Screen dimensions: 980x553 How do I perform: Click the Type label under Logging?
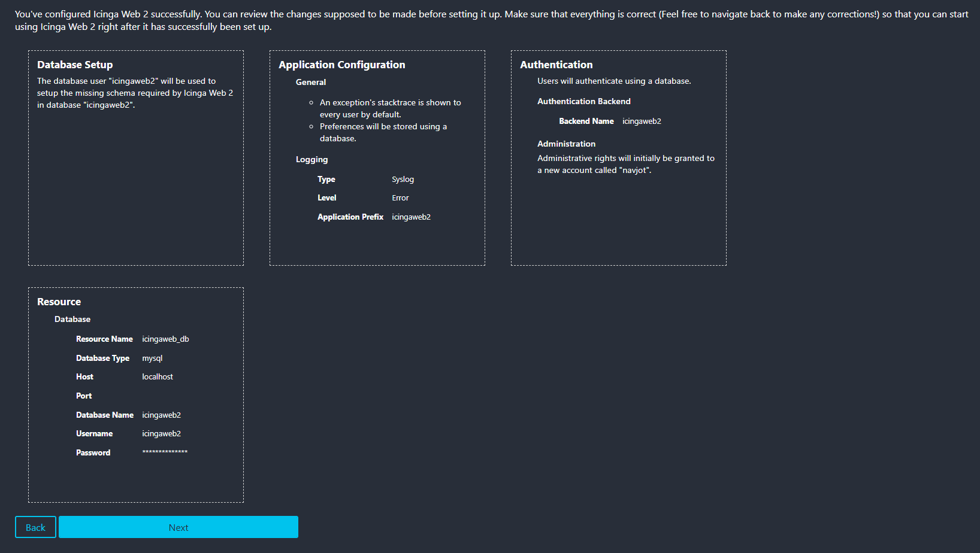coord(326,179)
